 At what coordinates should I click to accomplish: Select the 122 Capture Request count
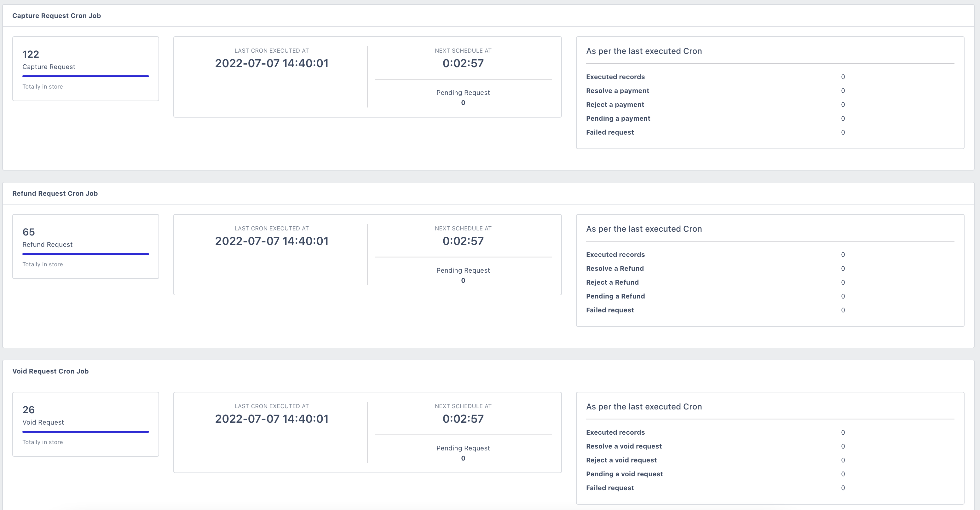point(31,54)
